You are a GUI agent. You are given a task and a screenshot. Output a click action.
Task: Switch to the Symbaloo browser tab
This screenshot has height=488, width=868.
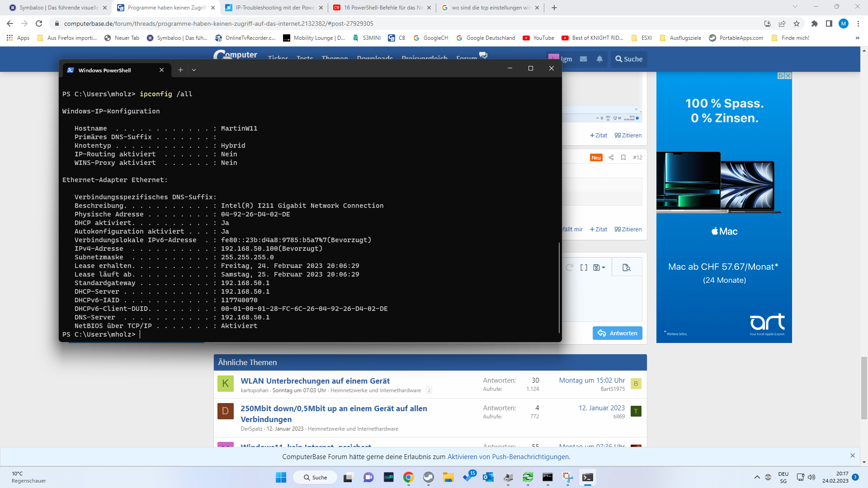59,8
